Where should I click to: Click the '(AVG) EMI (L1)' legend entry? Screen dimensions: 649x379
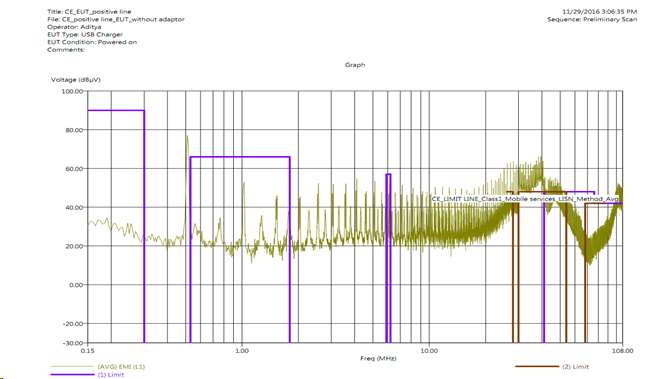(x=121, y=367)
